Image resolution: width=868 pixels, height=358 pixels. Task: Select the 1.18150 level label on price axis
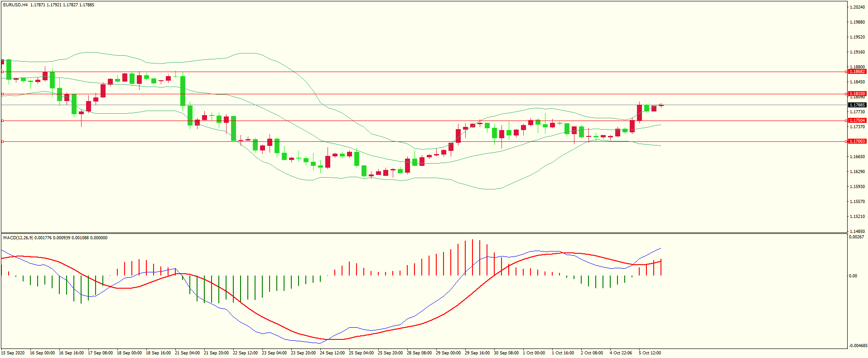[857, 94]
